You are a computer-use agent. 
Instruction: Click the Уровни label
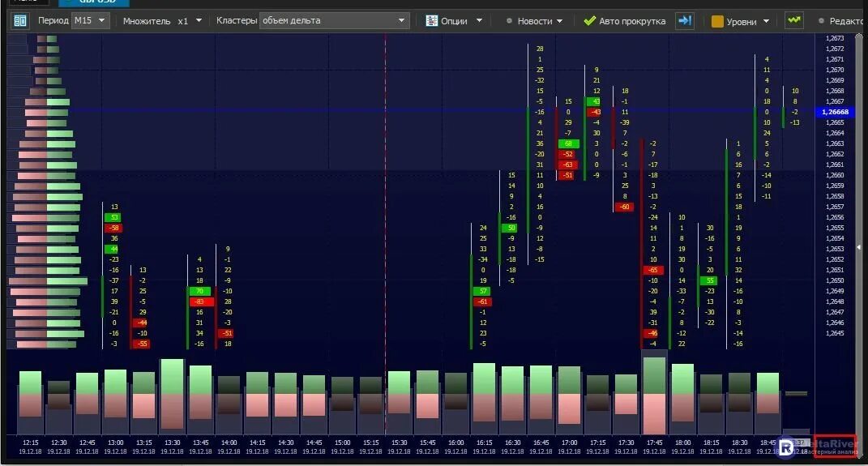click(742, 22)
